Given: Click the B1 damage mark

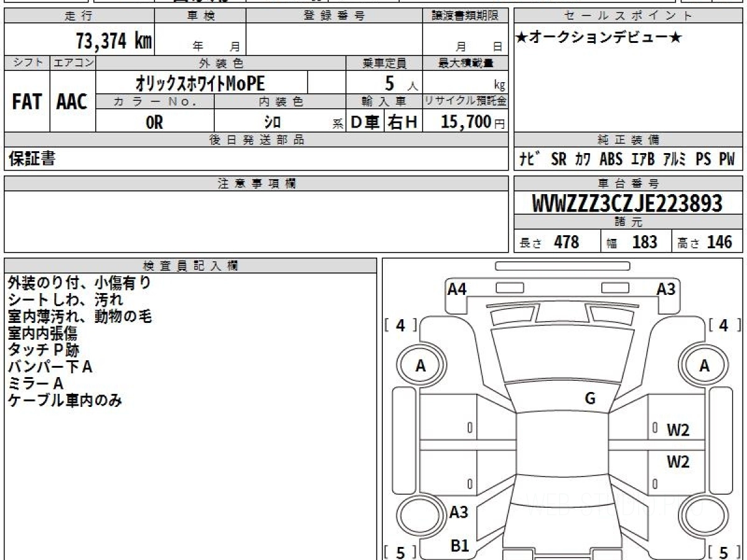Looking at the screenshot, I should pyautogui.click(x=459, y=546).
